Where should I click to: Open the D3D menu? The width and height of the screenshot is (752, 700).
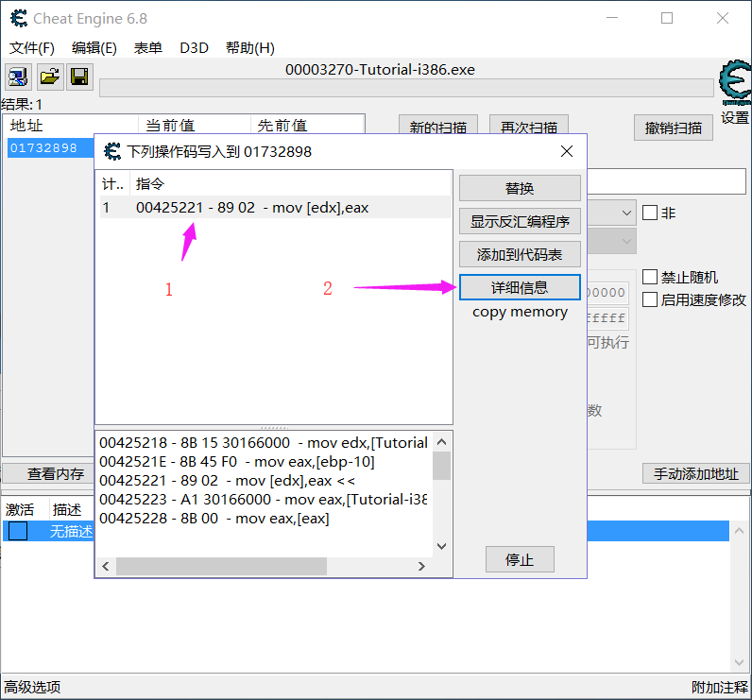click(194, 48)
